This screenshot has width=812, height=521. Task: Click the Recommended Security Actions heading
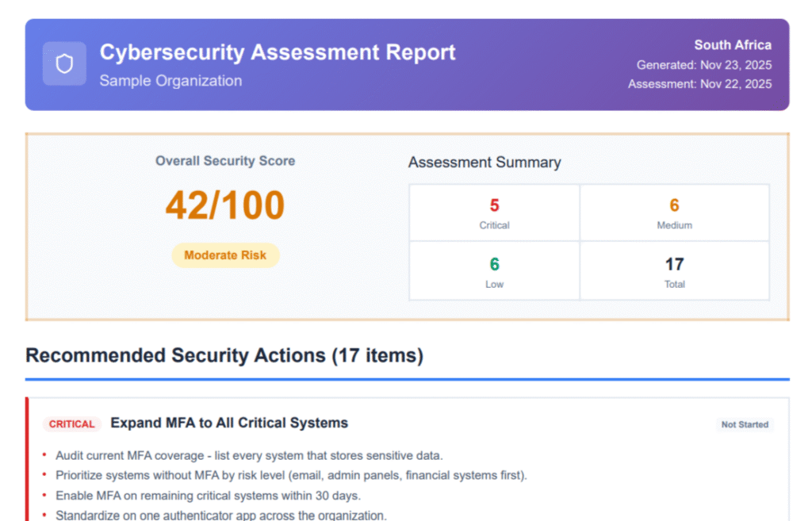point(224,355)
